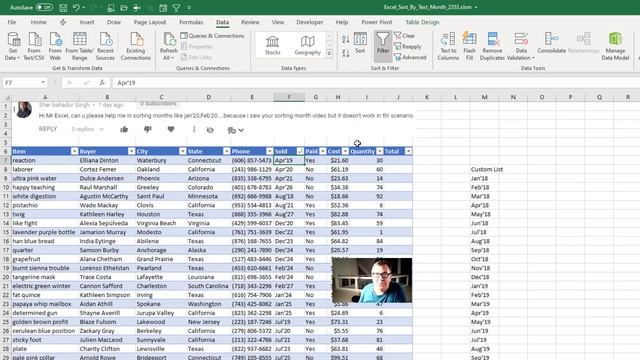This screenshot has height=360, width=640.
Task: Open the Paid column filter dropdown
Action: click(323, 151)
